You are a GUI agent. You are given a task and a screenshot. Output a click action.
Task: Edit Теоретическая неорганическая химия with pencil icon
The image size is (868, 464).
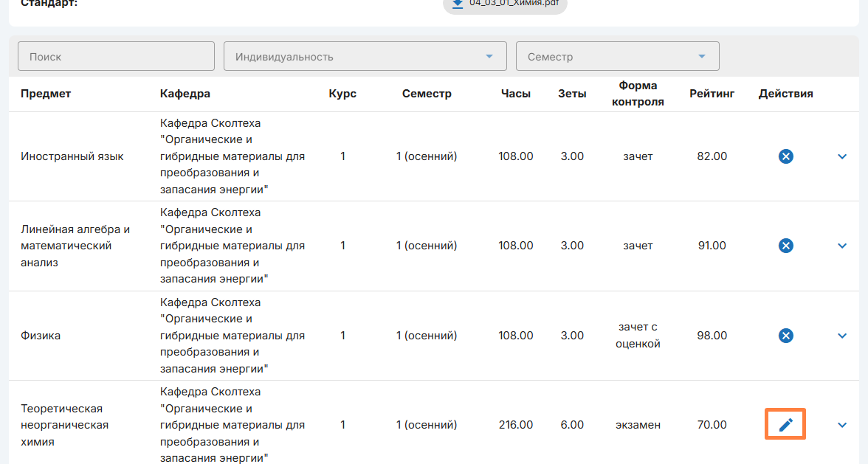785,425
